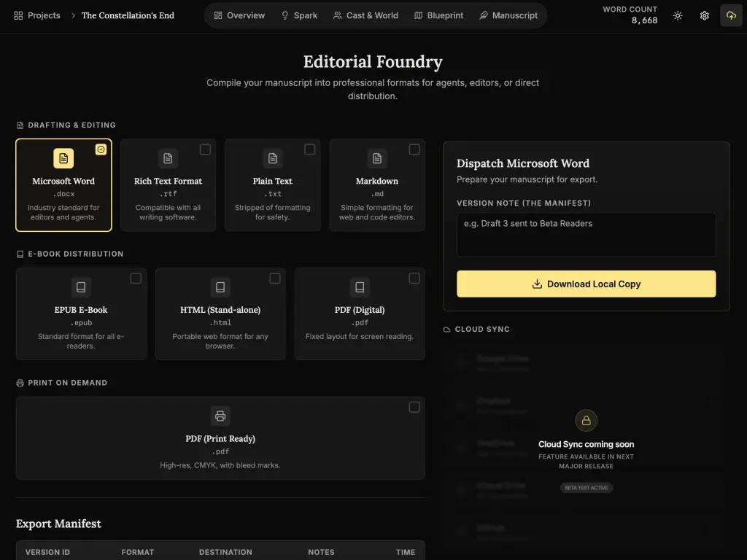Toggle light mode with the sun icon

[677, 15]
